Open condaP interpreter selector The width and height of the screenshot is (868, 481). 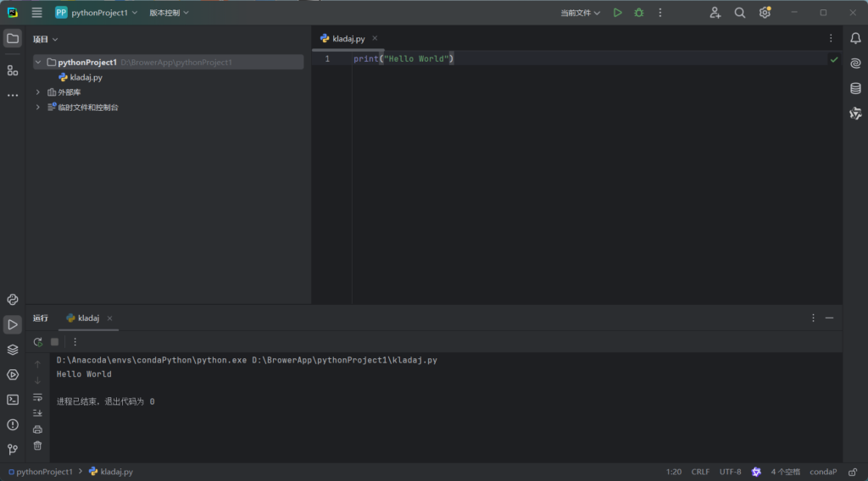(x=823, y=472)
